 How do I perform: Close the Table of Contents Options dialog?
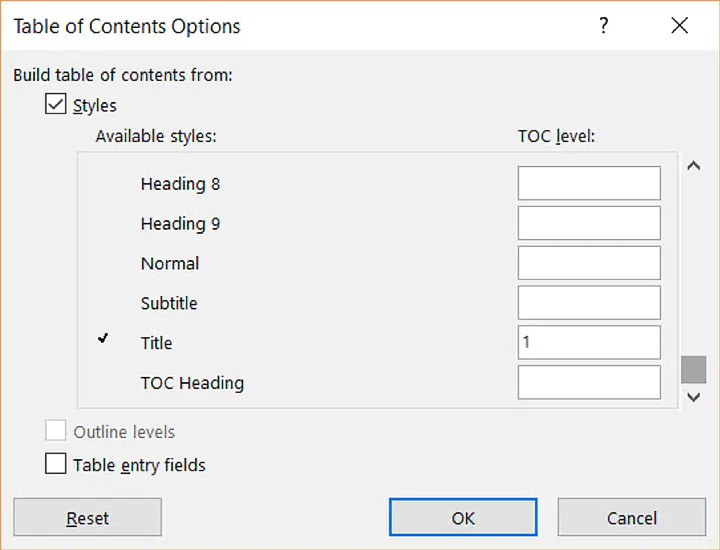679,25
